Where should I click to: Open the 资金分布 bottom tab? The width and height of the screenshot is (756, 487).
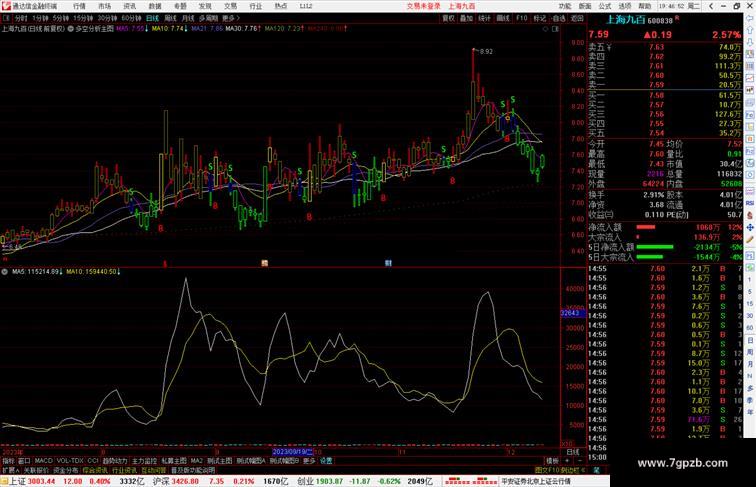[x=65, y=470]
